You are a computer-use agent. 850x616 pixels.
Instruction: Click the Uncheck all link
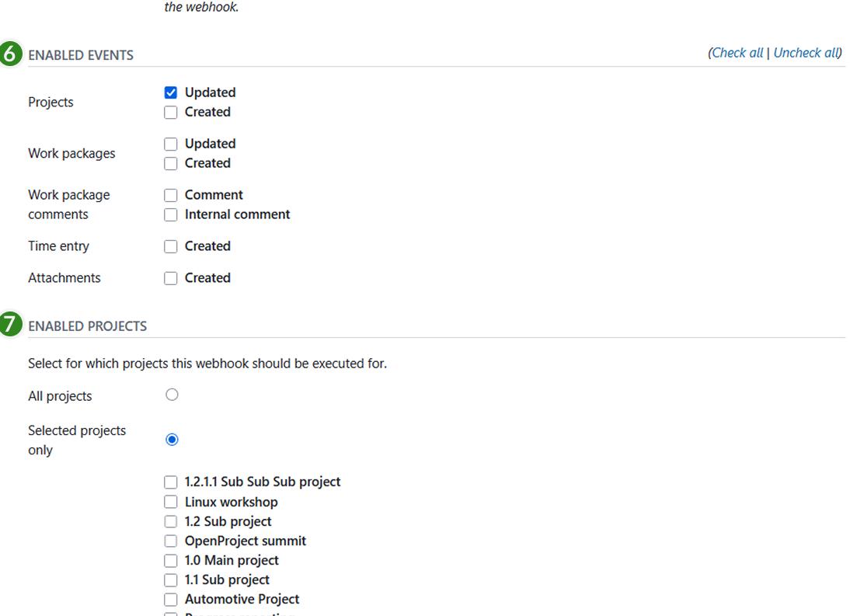[806, 53]
